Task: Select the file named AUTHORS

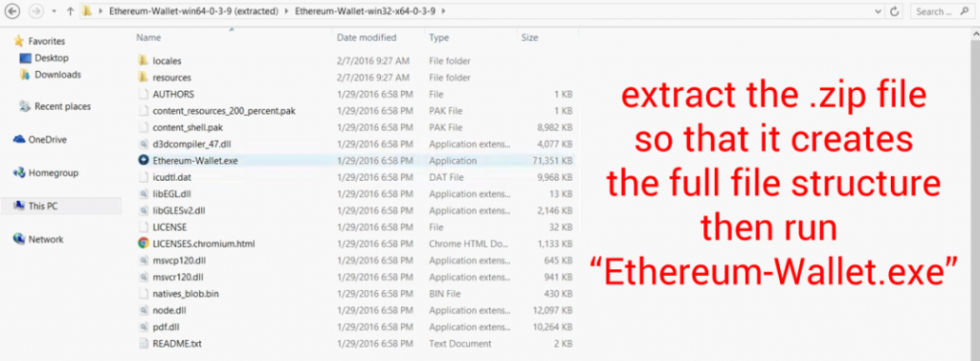Action: (x=173, y=94)
